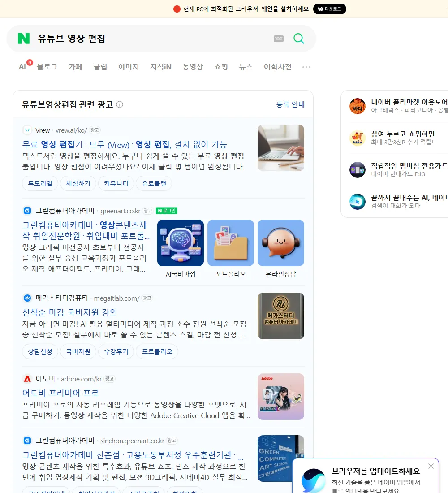Open the 온라인상담 thumbnail

[281, 243]
